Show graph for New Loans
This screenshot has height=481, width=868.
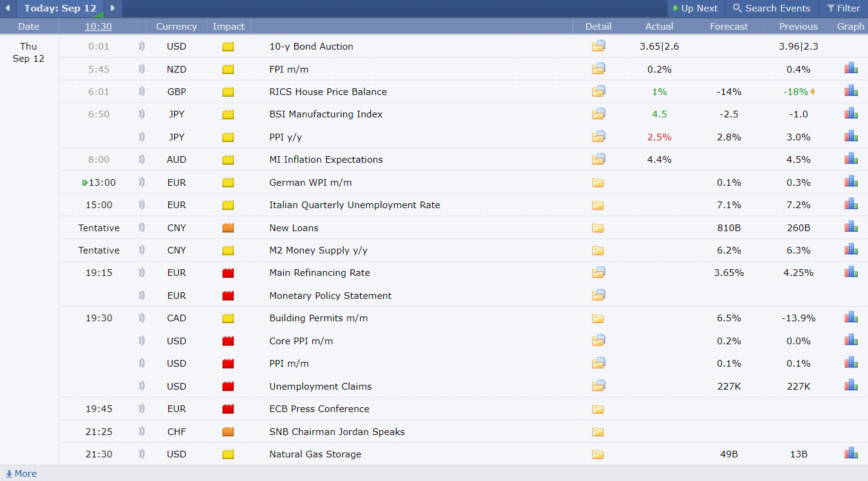point(851,227)
